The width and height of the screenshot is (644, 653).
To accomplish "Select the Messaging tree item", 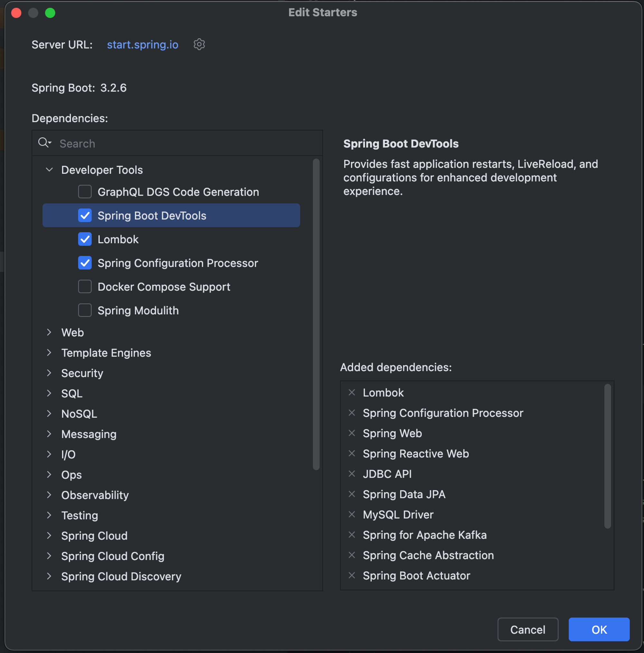I will point(89,434).
